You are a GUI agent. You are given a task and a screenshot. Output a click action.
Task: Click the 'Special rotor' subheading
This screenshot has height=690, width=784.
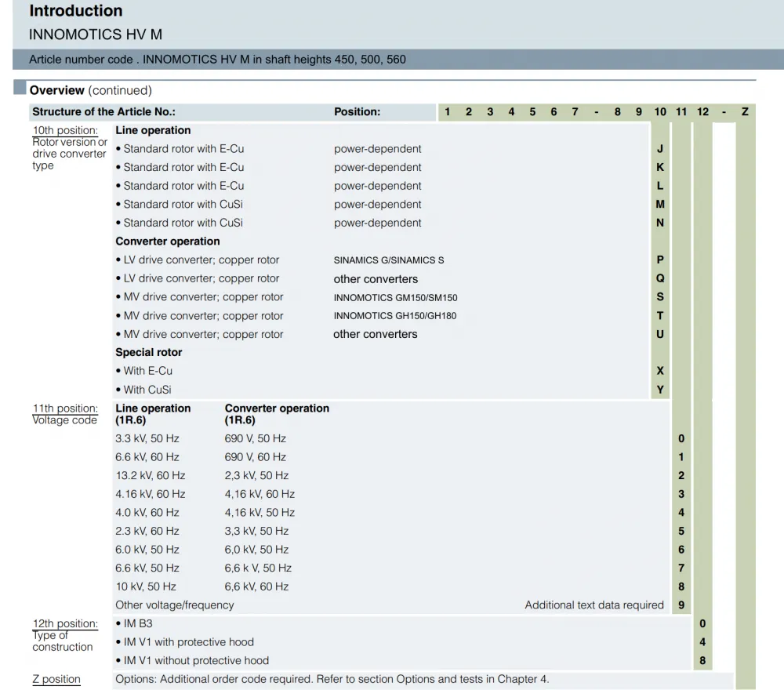(148, 353)
